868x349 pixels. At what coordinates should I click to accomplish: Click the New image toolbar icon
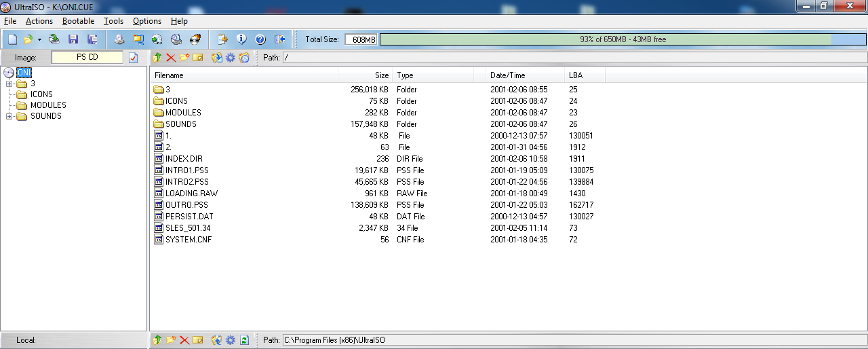(12, 39)
